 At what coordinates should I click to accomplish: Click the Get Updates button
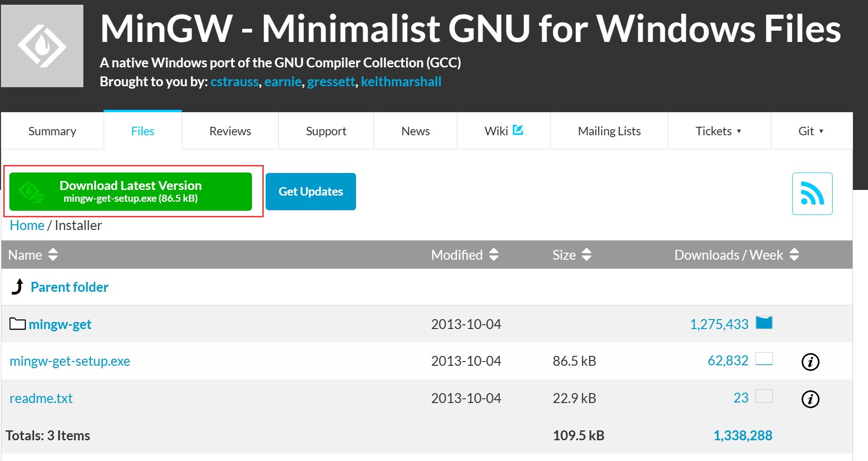click(x=310, y=191)
